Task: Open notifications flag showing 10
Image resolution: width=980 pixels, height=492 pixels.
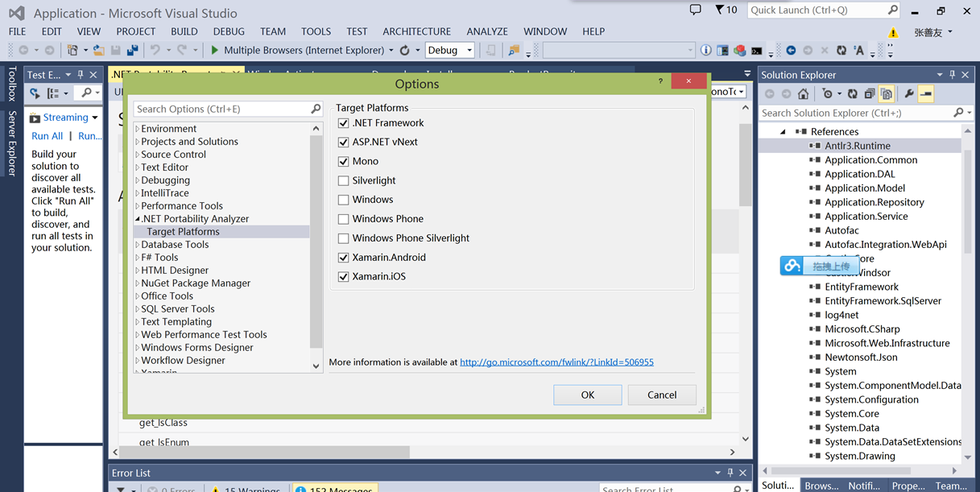Action: tap(726, 10)
